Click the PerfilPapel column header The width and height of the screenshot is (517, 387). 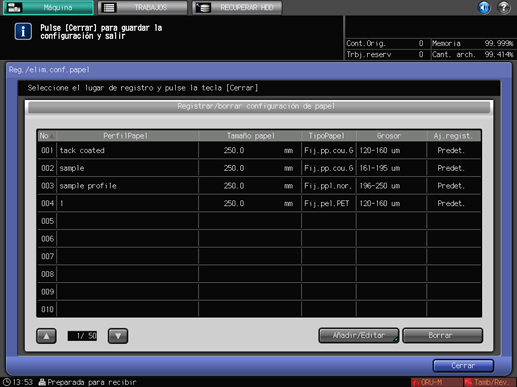(x=127, y=136)
